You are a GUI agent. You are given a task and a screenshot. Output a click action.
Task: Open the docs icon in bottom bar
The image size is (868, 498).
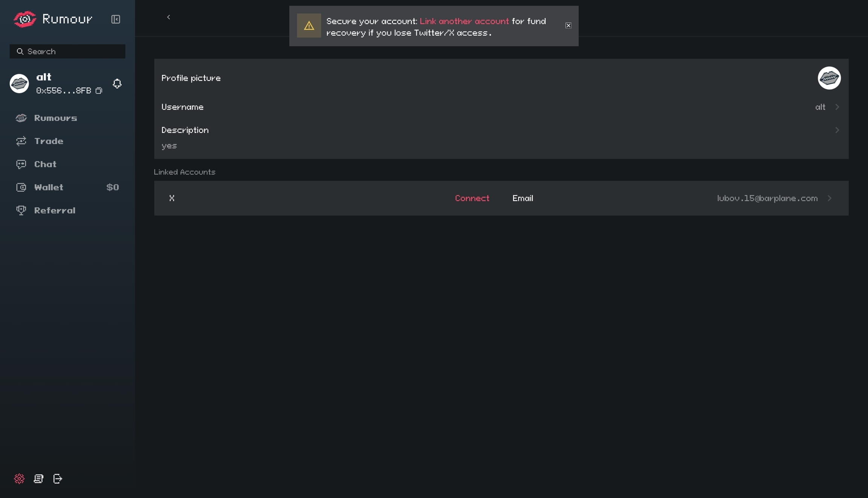tap(38, 479)
